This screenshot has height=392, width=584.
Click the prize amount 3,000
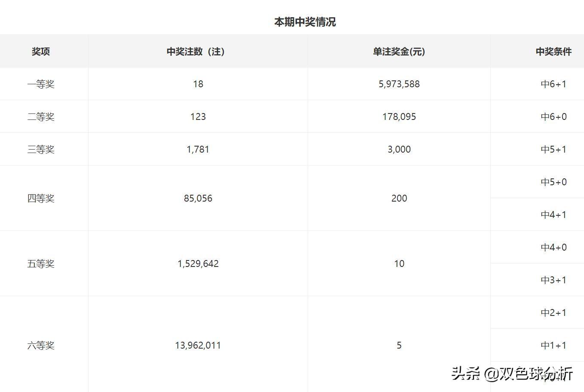(399, 149)
